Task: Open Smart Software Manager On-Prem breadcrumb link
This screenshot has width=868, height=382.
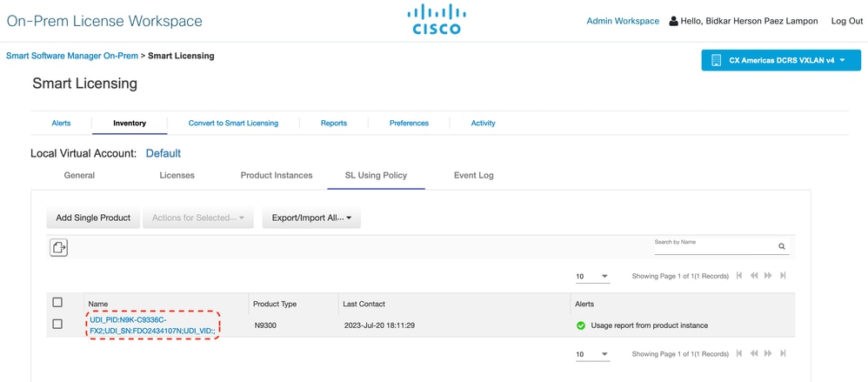Action: (72, 56)
